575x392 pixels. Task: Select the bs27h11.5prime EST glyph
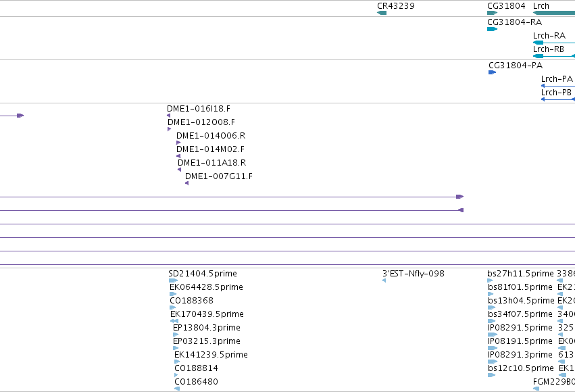pos(491,280)
